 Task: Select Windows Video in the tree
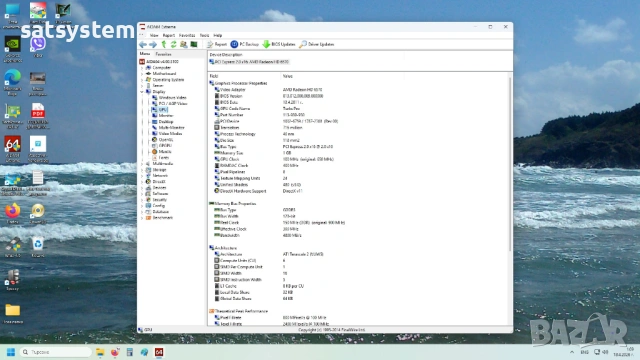click(x=169, y=98)
